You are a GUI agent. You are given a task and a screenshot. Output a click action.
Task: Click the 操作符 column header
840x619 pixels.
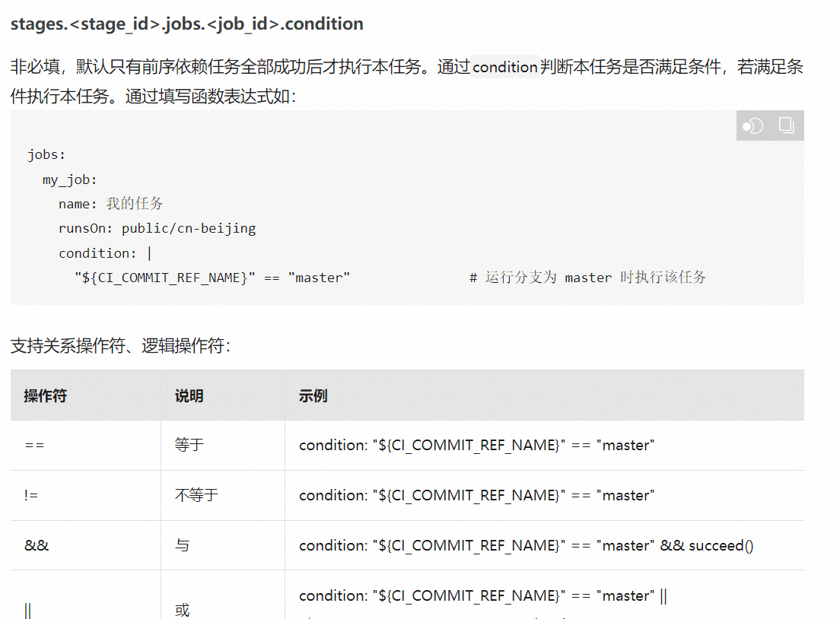click(x=46, y=396)
